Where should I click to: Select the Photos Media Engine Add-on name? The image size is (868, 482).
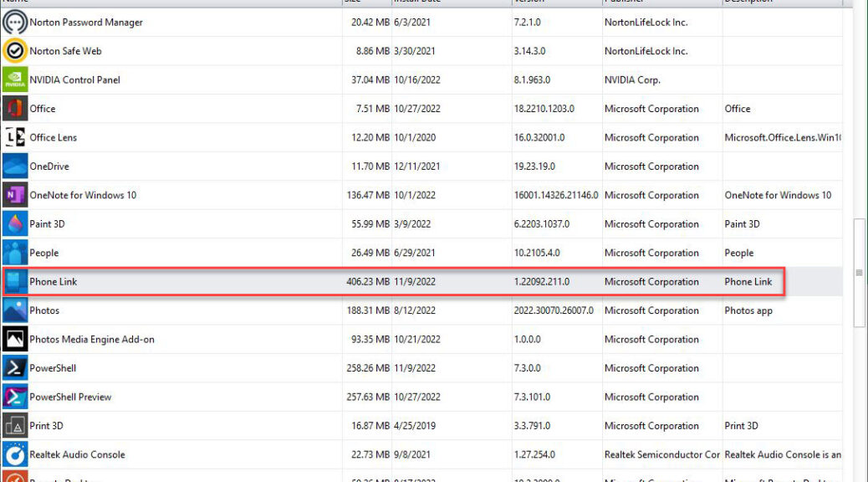coord(92,339)
